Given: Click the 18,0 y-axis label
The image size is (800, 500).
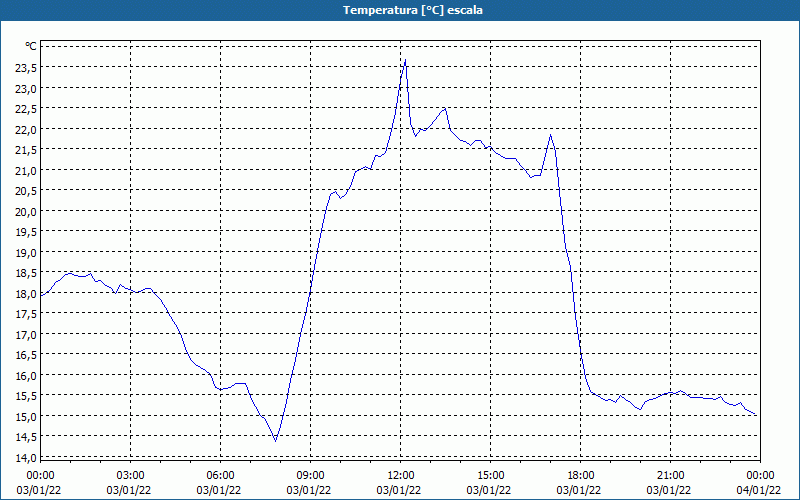Looking at the screenshot, I should [x=27, y=294].
